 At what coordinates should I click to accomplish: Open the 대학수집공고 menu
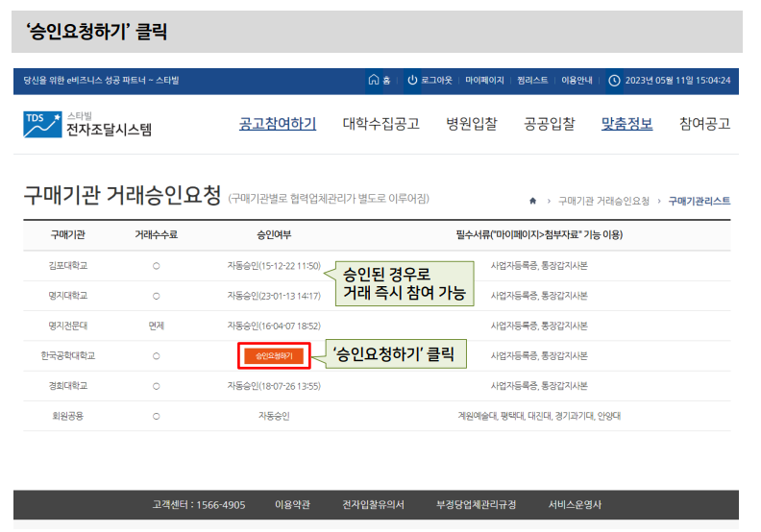click(x=382, y=124)
